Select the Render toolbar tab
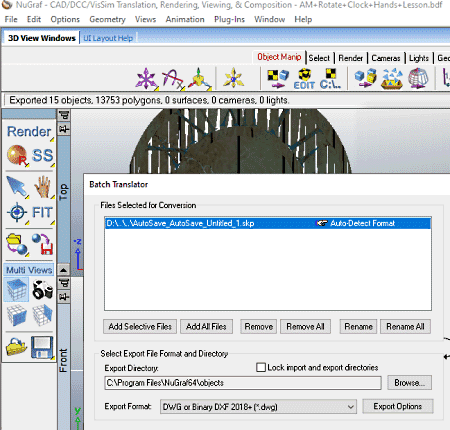 coord(350,58)
